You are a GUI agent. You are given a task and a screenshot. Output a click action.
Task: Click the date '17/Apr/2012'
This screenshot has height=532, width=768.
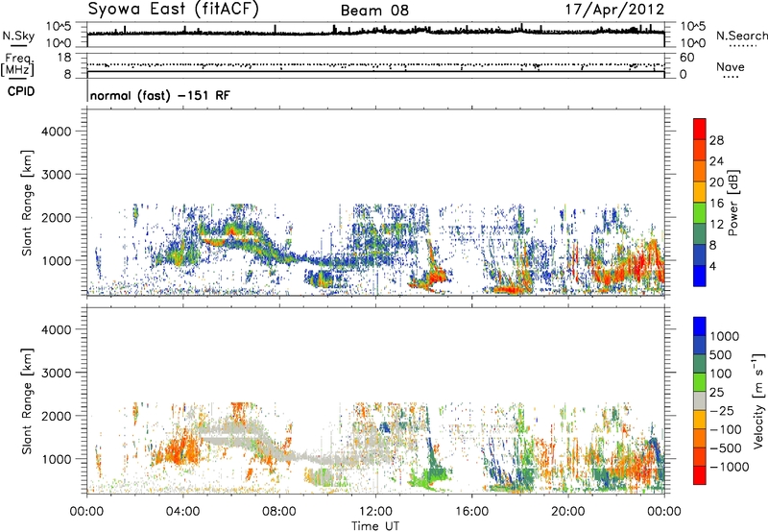coord(615,10)
